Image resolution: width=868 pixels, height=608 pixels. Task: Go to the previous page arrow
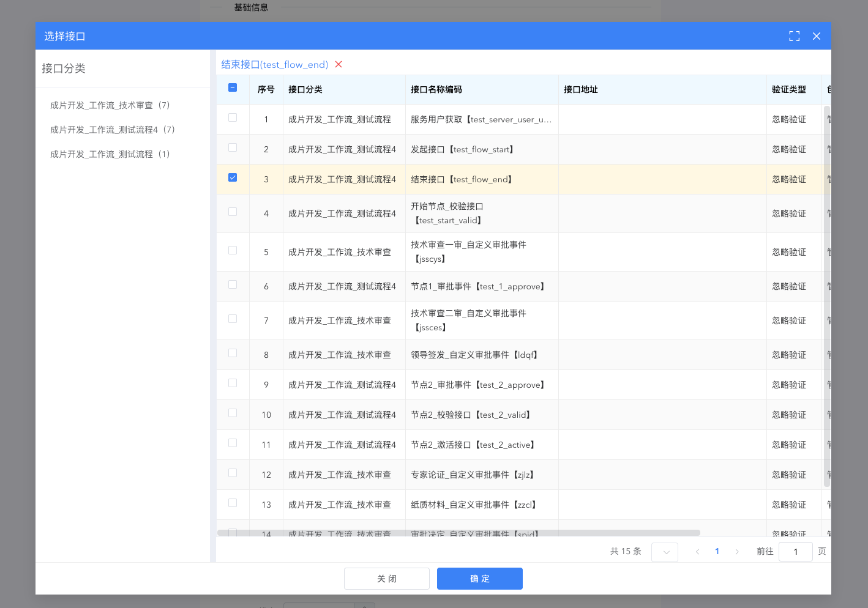coord(697,552)
